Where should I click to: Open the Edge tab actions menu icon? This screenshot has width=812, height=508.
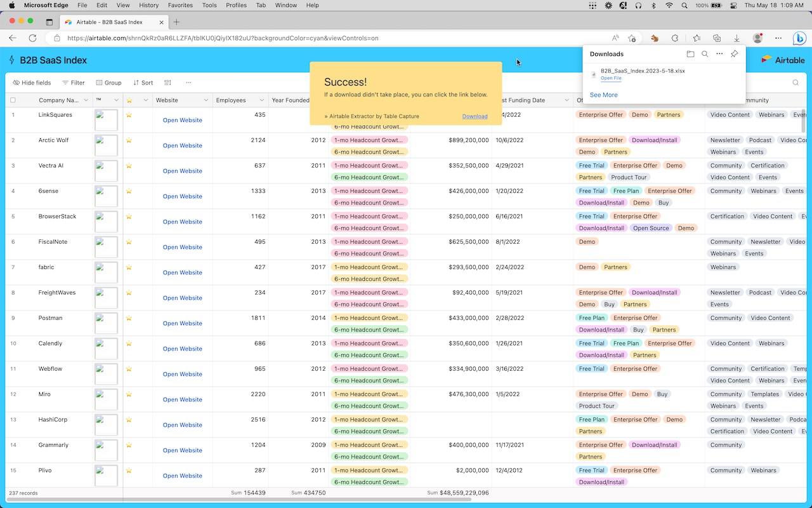click(49, 22)
